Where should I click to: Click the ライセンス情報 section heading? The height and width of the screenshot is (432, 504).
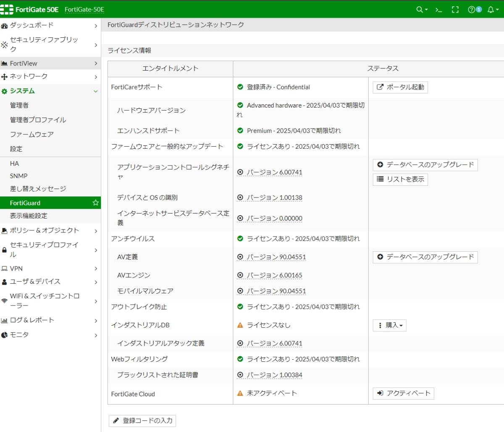pyautogui.click(x=129, y=50)
